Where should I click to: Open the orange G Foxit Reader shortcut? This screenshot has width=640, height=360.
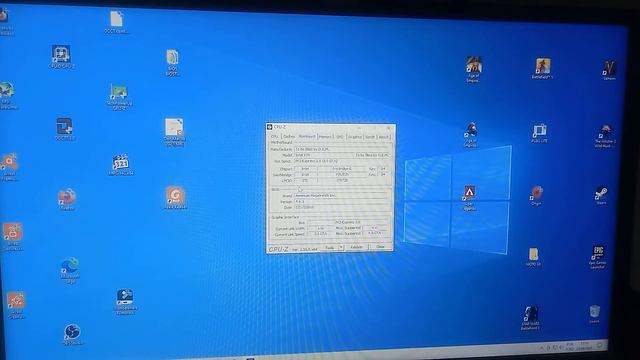175,198
